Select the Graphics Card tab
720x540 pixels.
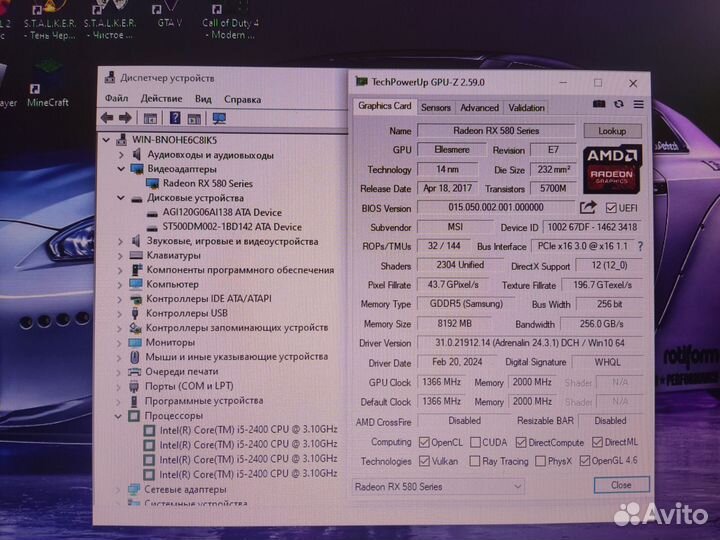tap(385, 106)
